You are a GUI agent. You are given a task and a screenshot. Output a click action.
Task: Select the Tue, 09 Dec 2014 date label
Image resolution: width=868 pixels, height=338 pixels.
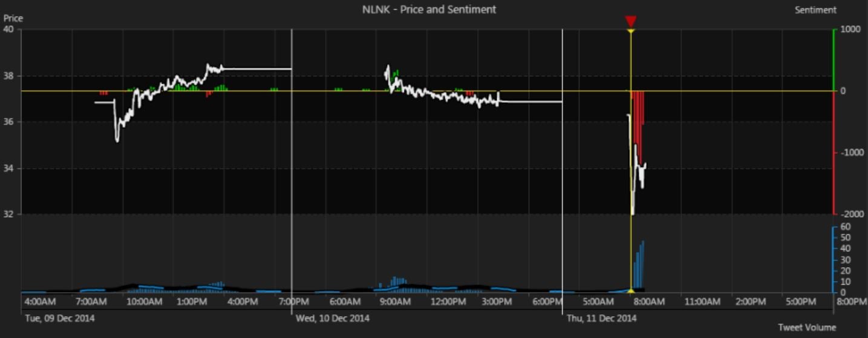click(59, 317)
